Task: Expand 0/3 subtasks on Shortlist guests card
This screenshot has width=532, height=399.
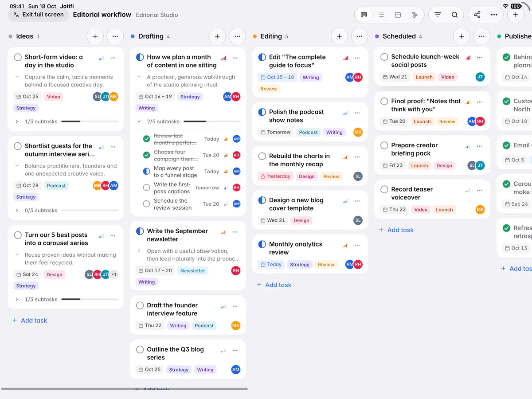Action: (17, 211)
